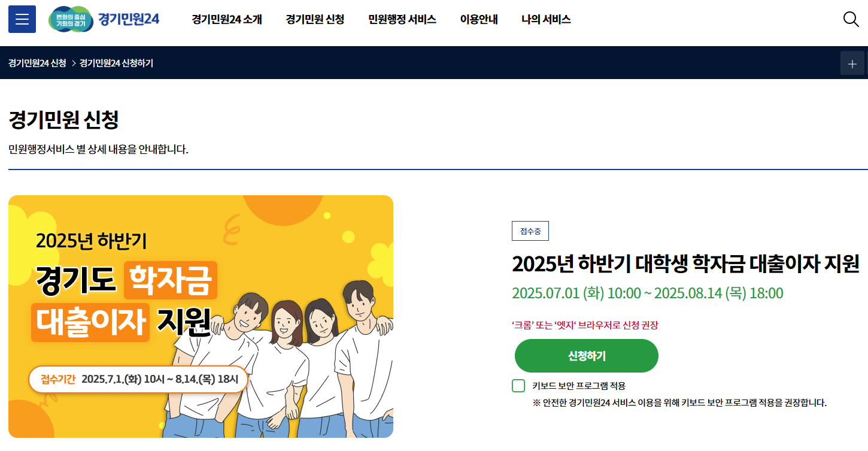
Task: Click the 2025년 하반기 대학생 학자금 대출이자 지원 title
Action: pos(686,263)
